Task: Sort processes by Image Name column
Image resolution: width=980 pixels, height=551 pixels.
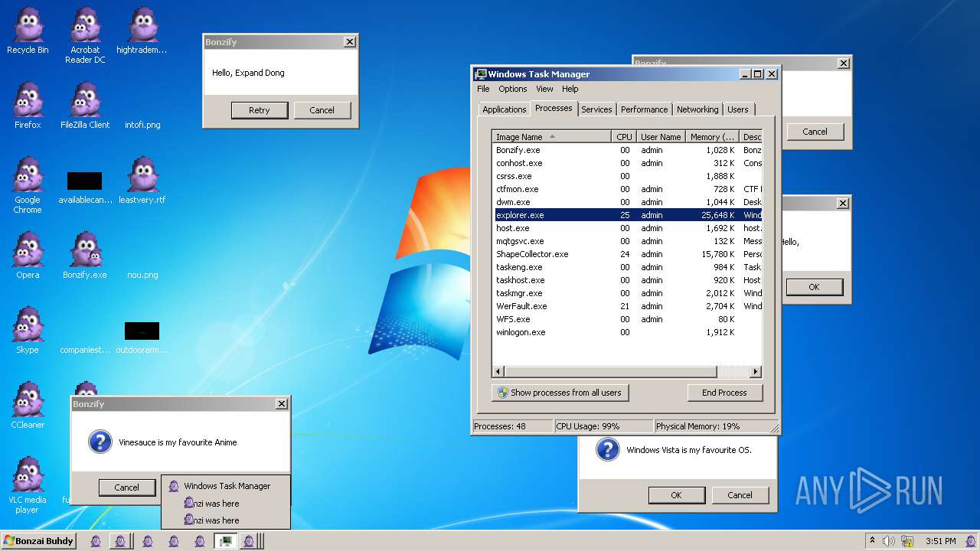Action: click(x=551, y=137)
